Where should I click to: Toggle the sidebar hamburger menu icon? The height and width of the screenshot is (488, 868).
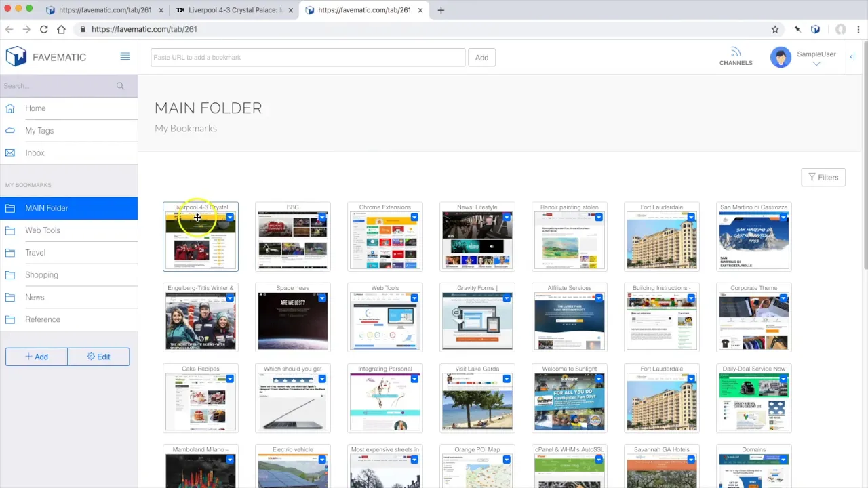(125, 56)
